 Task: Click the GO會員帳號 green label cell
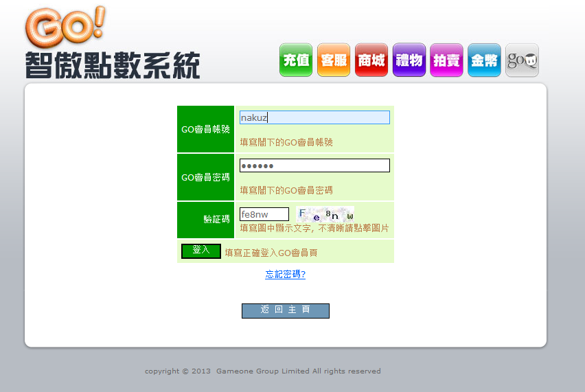[205, 129]
